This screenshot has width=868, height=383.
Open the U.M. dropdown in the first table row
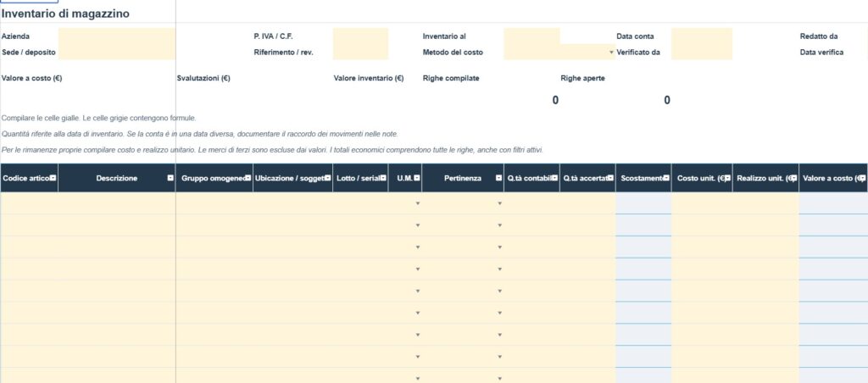coord(417,203)
